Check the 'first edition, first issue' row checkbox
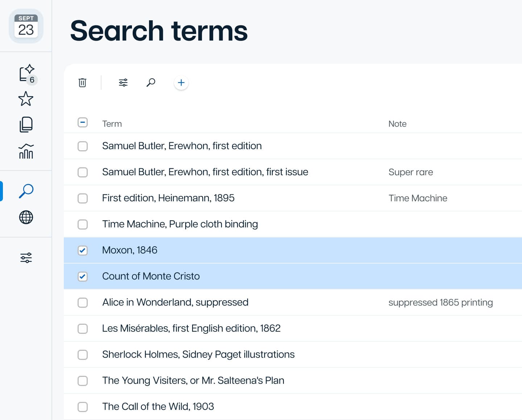This screenshot has height=420, width=522. click(83, 172)
